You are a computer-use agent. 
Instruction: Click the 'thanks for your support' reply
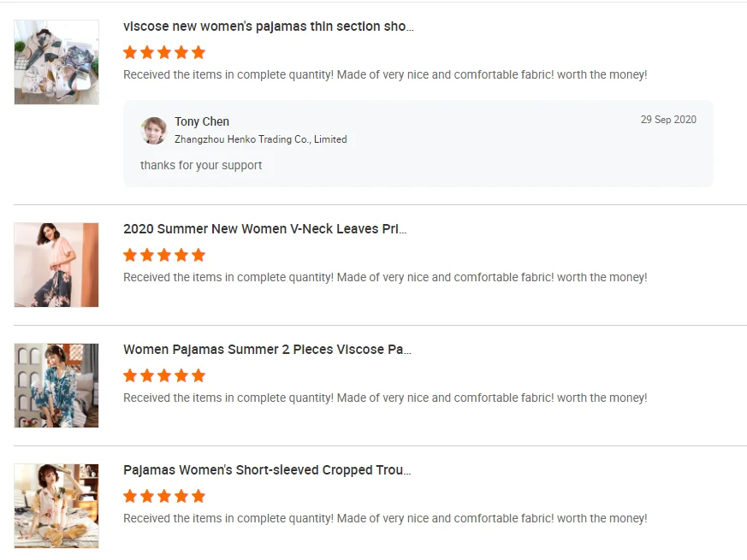201,165
